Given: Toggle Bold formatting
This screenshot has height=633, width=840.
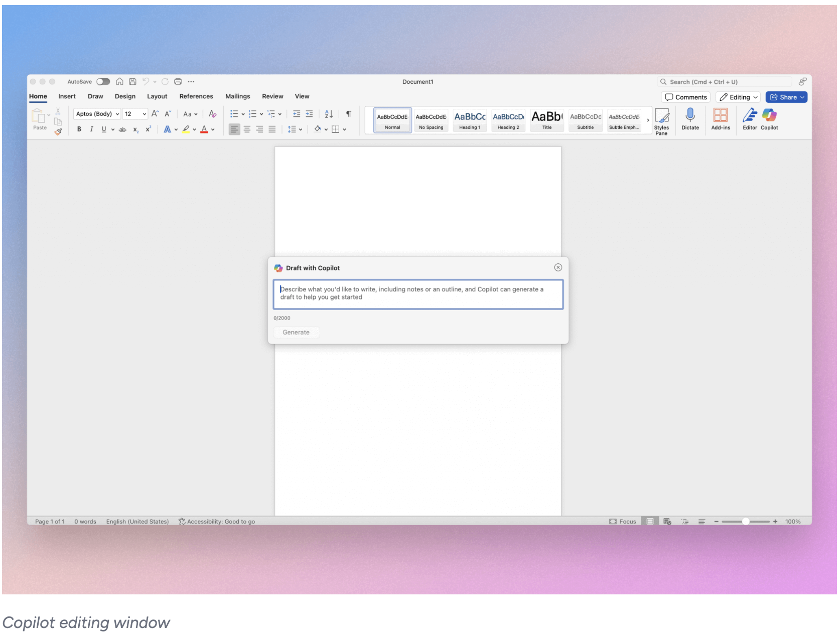Looking at the screenshot, I should point(79,129).
